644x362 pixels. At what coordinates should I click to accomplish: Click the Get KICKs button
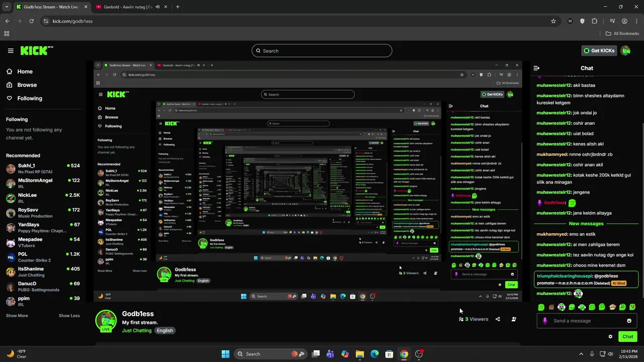[x=599, y=50]
